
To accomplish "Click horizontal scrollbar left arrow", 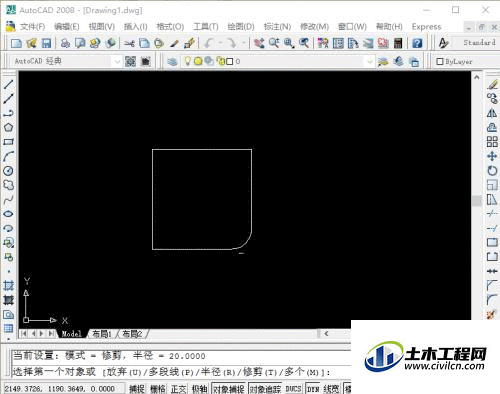I will point(326,333).
